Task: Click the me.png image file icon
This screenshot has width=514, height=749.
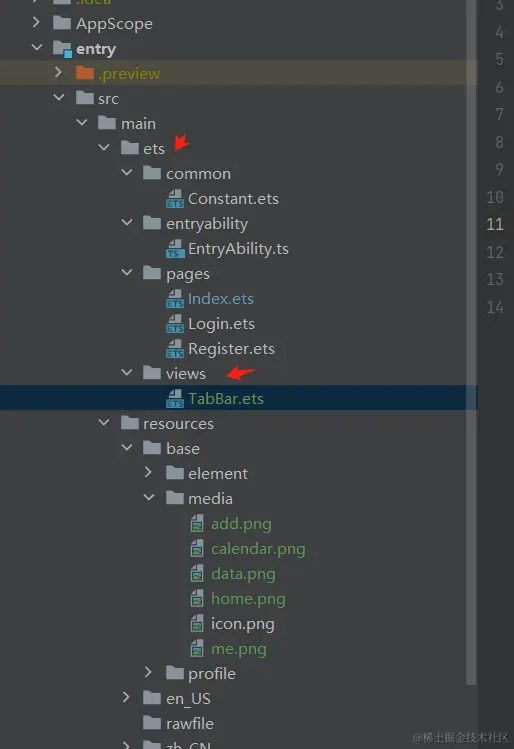Action: coord(197,648)
